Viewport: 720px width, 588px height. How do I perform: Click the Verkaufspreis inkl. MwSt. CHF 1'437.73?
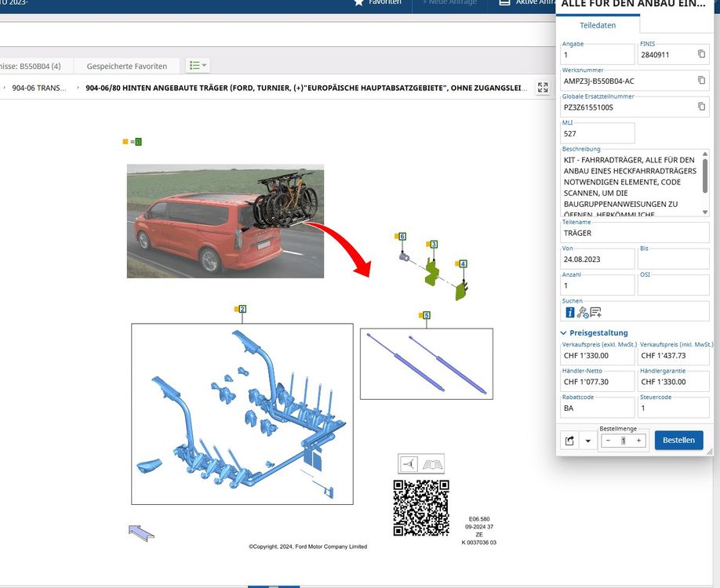(x=674, y=355)
